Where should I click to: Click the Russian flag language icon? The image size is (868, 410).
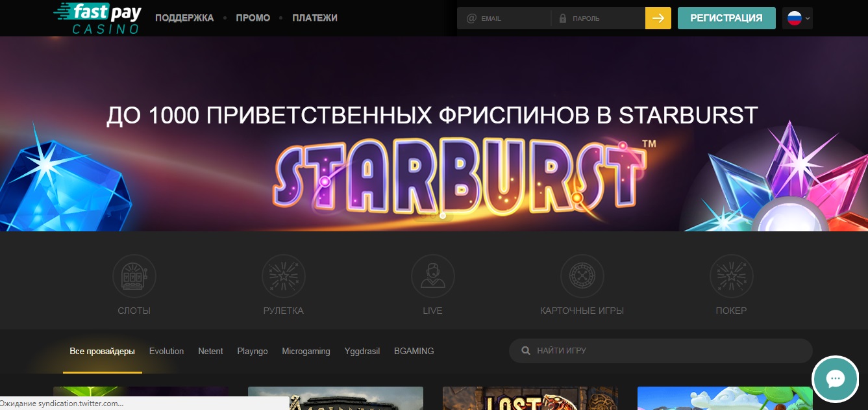tap(794, 18)
